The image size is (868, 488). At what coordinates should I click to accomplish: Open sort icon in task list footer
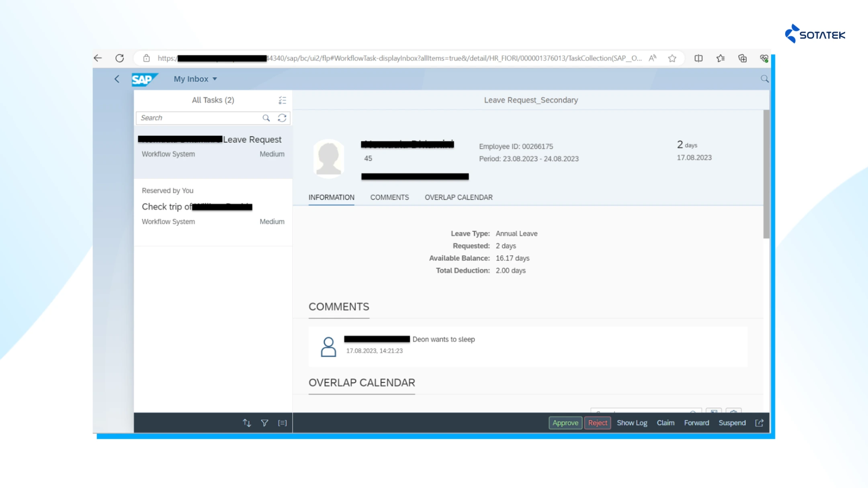(x=247, y=423)
